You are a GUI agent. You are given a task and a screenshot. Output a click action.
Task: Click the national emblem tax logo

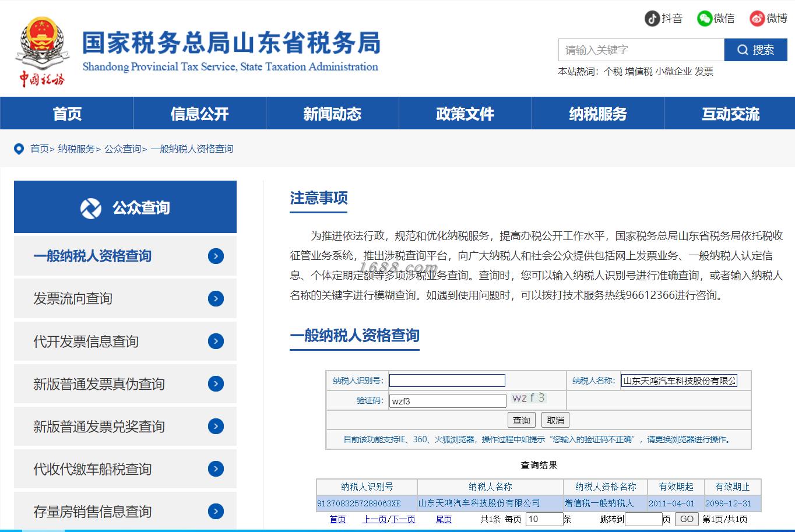[42, 52]
